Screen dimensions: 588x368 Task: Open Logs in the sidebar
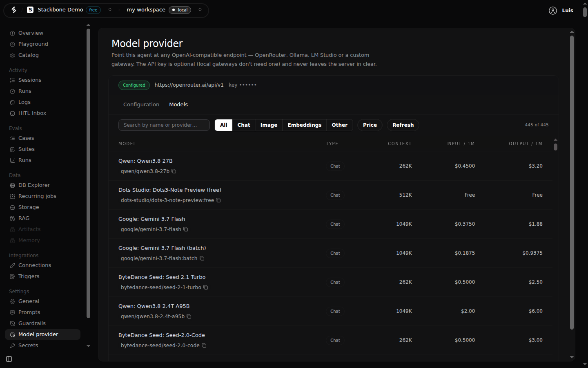[x=42, y=102]
